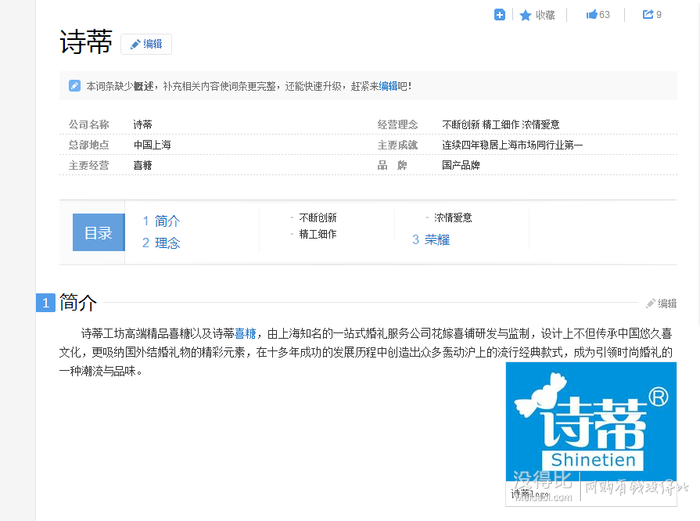The width and height of the screenshot is (700, 521).
Task: Click the 目录 contents button
Action: pyautogui.click(x=99, y=232)
